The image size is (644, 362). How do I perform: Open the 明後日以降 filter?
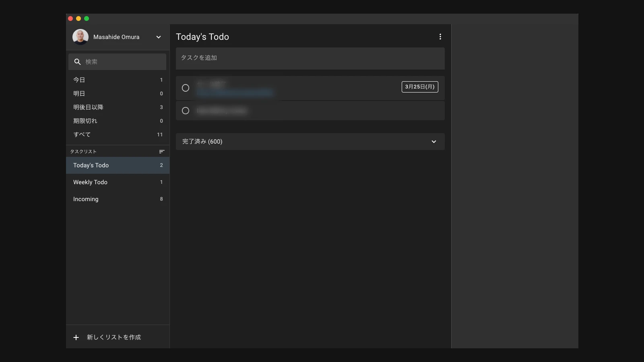[x=89, y=107]
